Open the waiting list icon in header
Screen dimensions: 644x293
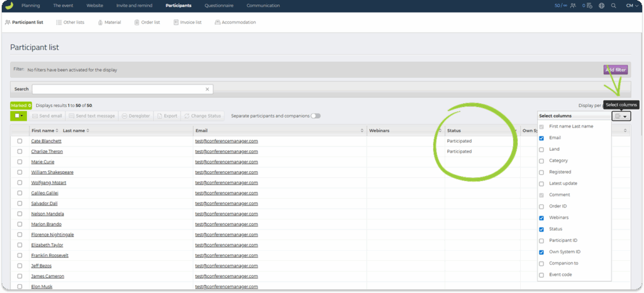click(x=590, y=6)
